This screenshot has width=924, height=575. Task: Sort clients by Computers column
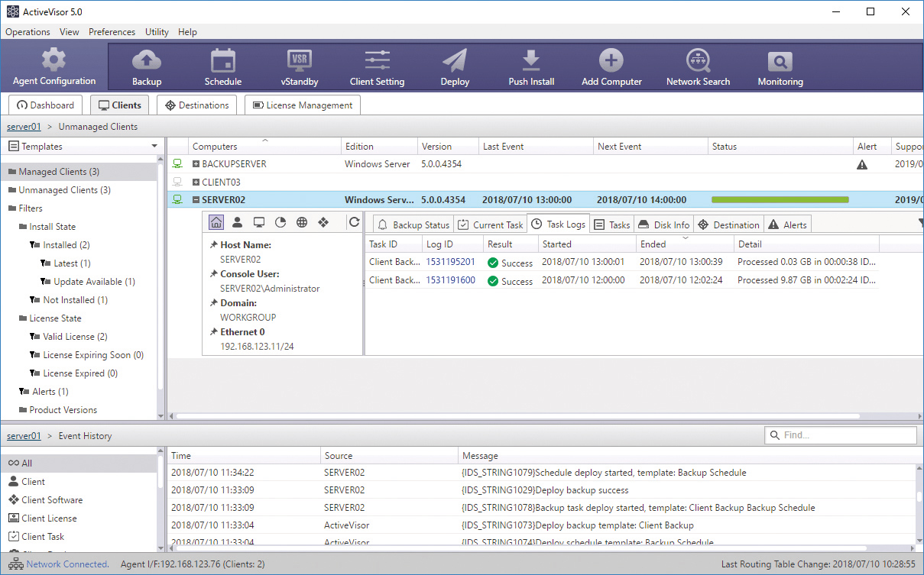tap(264, 147)
